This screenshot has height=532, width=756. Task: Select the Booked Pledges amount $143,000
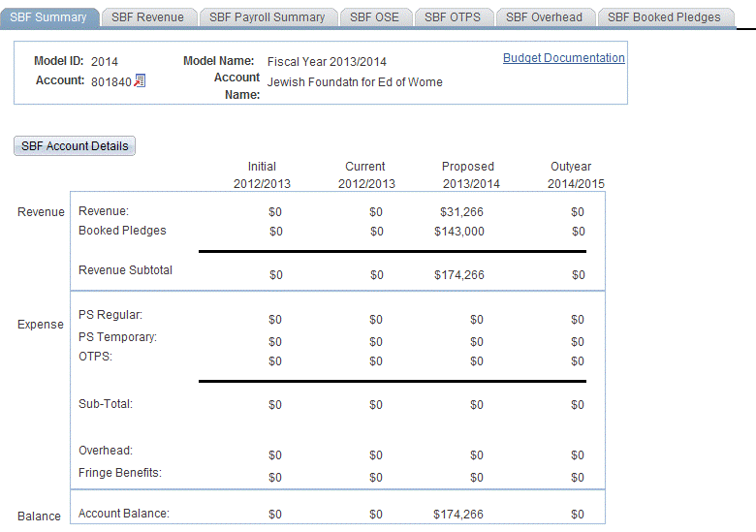[x=459, y=232]
